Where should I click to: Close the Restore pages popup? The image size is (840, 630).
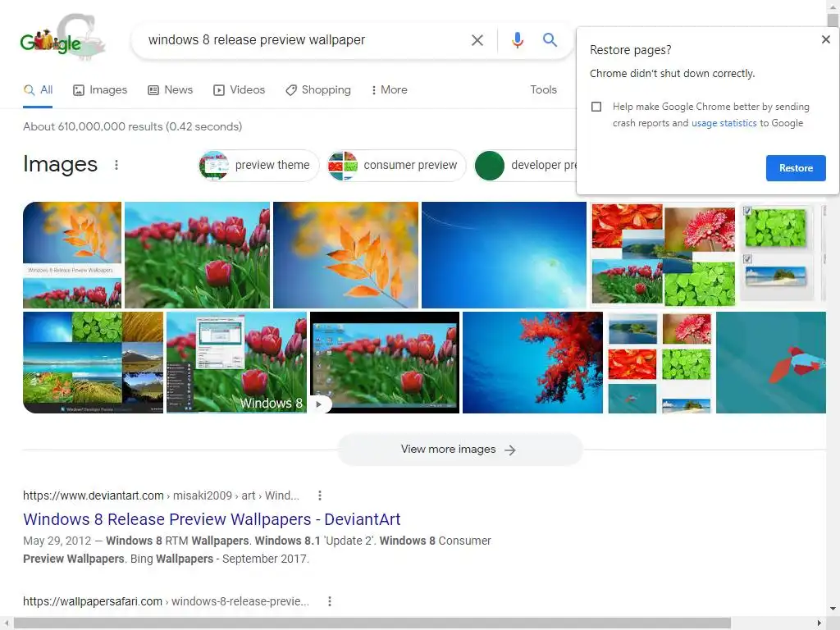click(x=825, y=39)
